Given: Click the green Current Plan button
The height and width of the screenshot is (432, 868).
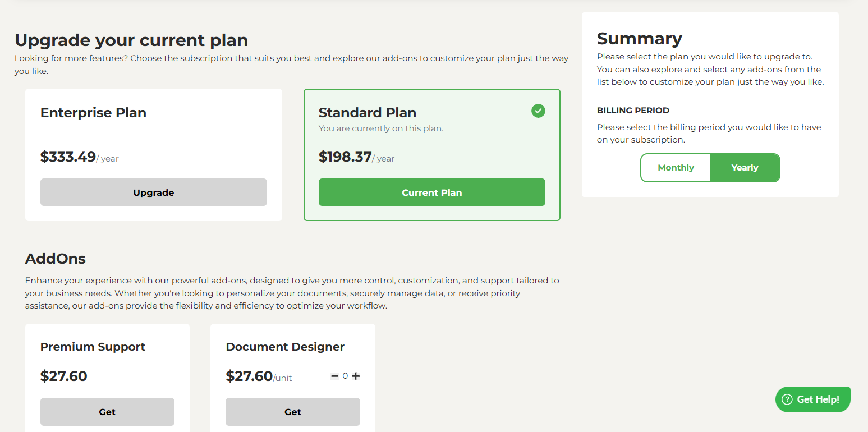Looking at the screenshot, I should click(431, 192).
